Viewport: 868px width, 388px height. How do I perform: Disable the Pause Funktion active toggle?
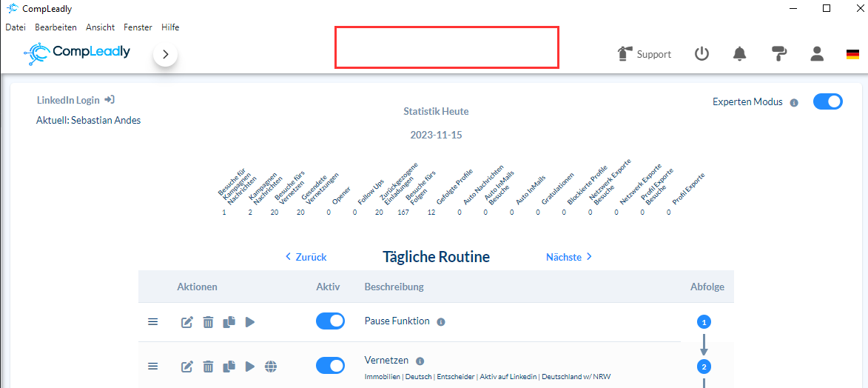(x=331, y=321)
